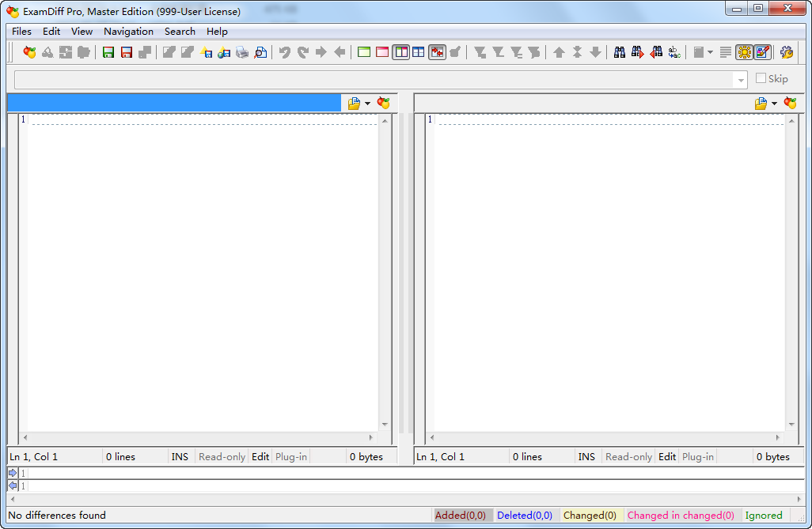Toggle Read-only in left status bar
The width and height of the screenshot is (812, 529).
click(x=222, y=456)
